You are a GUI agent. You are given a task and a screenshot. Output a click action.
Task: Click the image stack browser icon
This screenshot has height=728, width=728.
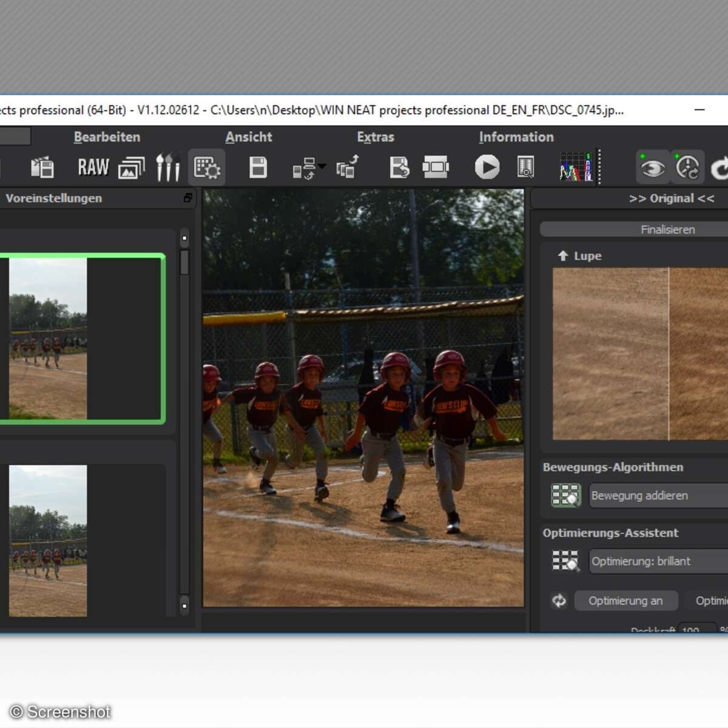click(132, 167)
